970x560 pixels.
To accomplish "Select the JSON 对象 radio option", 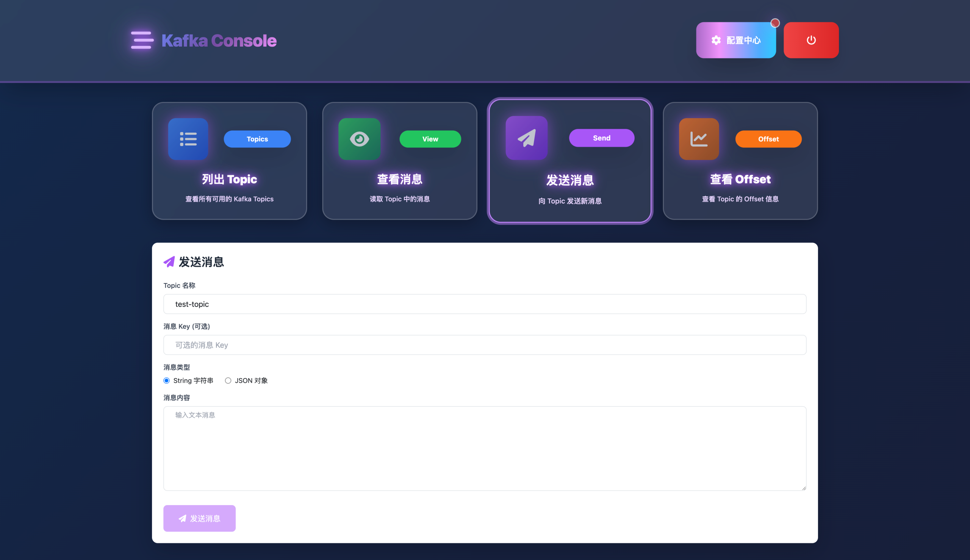I will coord(228,380).
